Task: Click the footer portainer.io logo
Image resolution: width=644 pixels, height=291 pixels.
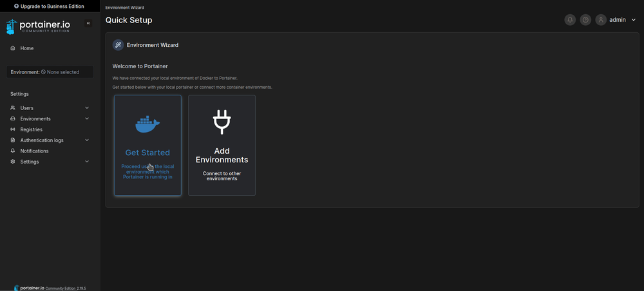Action: (29, 288)
